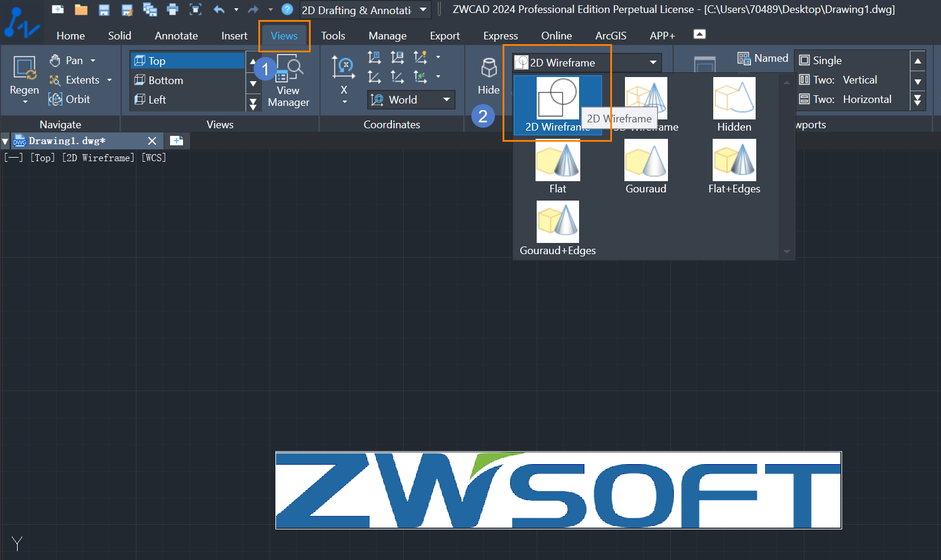Save the drawing with the floppy icon
This screenshot has height=560, width=941.
104,9
